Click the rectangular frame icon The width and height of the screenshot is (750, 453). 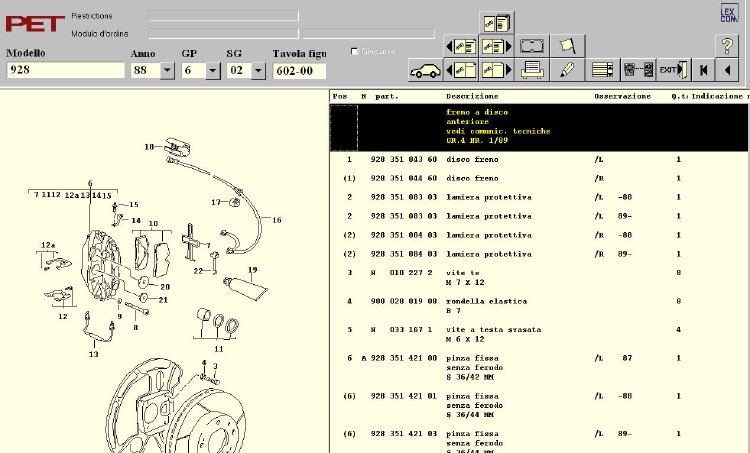(532, 46)
